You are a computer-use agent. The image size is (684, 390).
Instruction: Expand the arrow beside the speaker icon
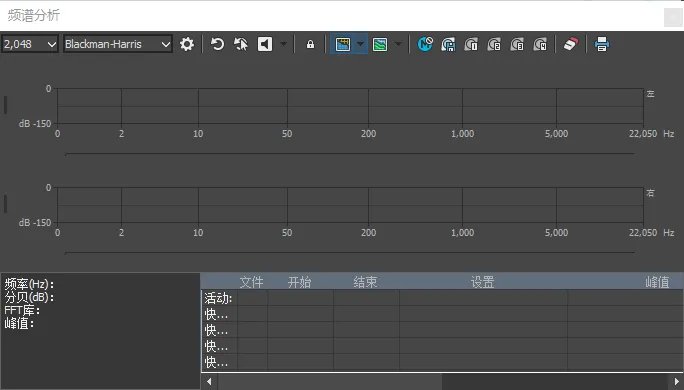tap(284, 44)
